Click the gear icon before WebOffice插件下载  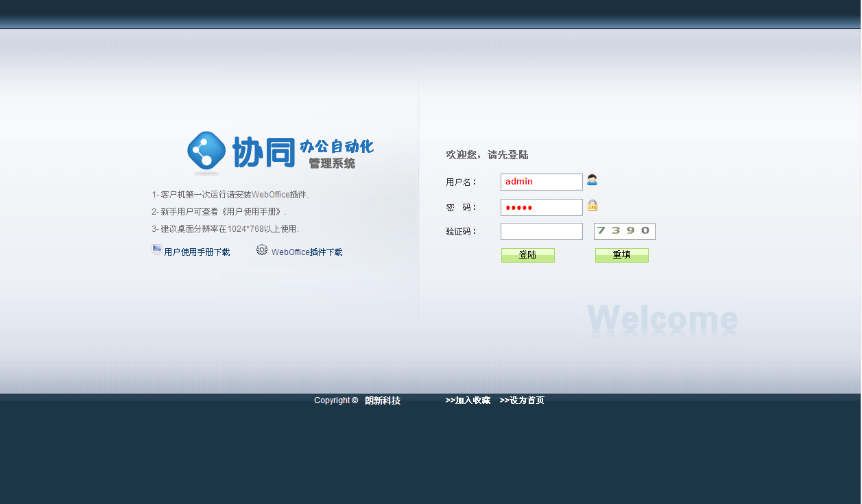[x=262, y=250]
